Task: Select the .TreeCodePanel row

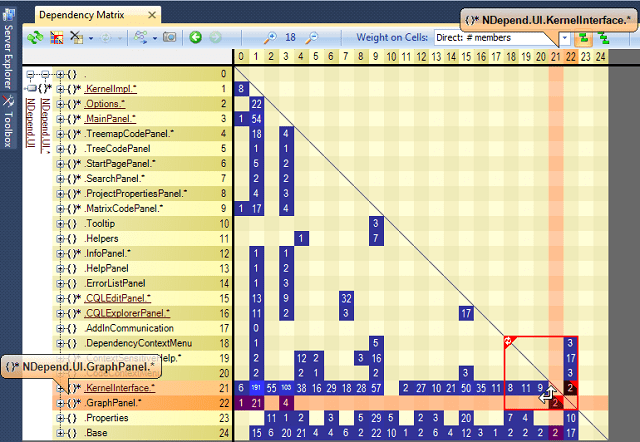Action: pos(142,149)
